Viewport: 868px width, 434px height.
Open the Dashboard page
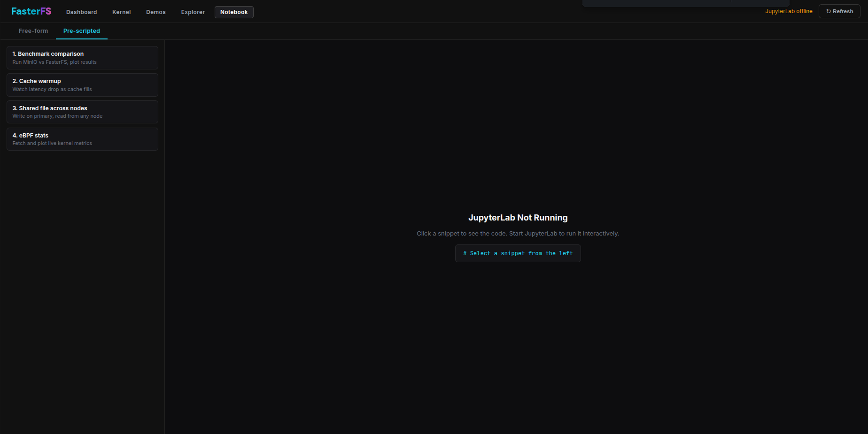coord(81,12)
